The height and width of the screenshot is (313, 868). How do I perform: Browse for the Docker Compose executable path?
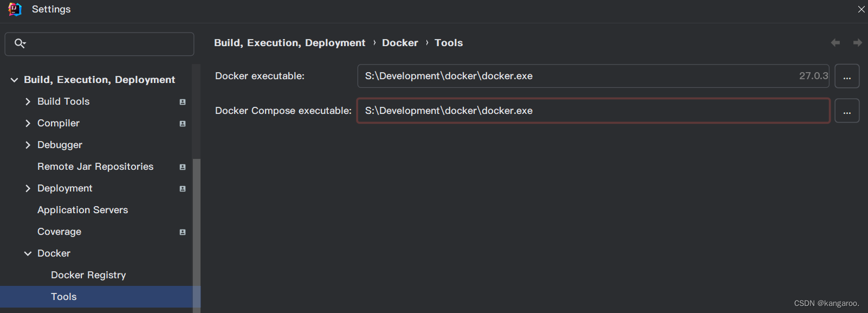[x=847, y=111]
